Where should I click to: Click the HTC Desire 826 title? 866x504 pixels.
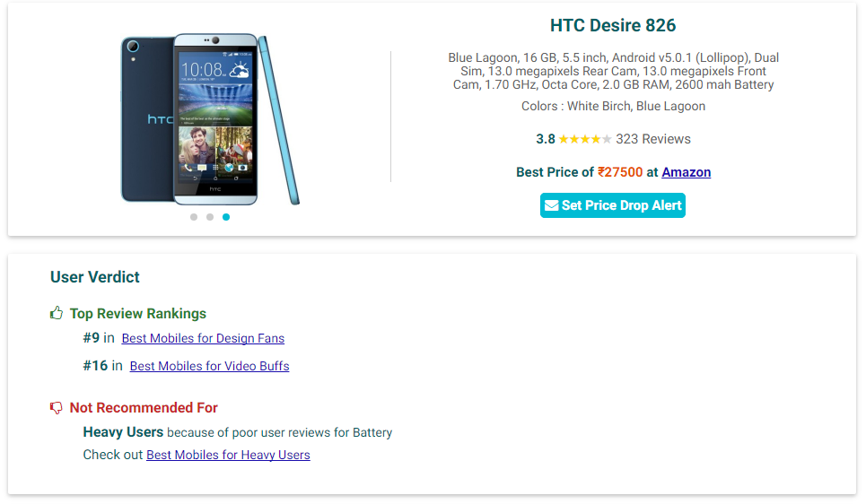point(613,25)
